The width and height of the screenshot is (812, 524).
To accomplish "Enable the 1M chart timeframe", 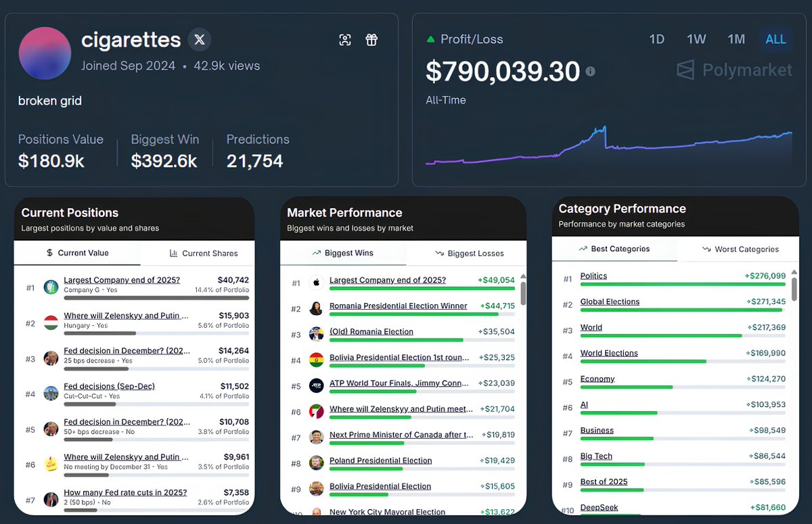I will click(736, 39).
